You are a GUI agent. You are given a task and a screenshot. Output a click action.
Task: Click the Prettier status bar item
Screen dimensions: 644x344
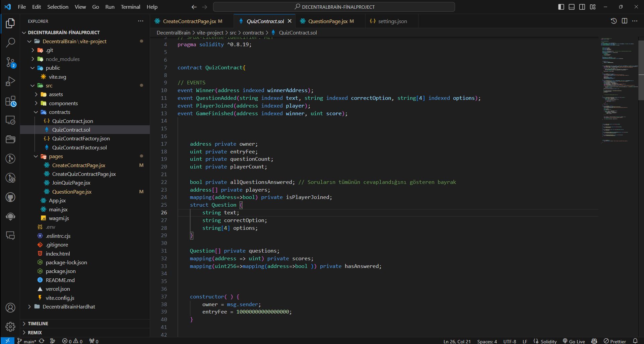pos(615,341)
